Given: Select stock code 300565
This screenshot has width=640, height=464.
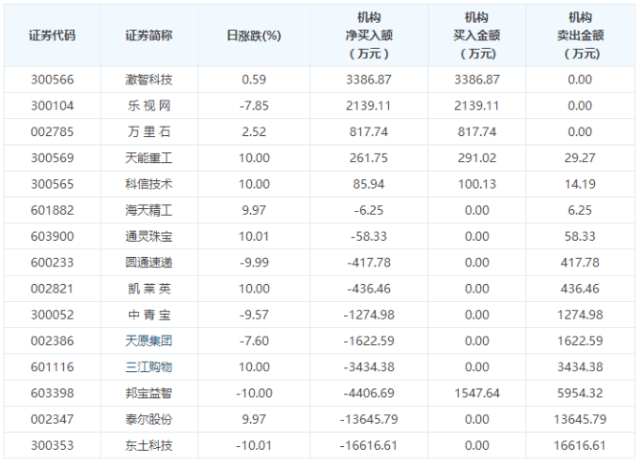Looking at the screenshot, I should point(52,184).
